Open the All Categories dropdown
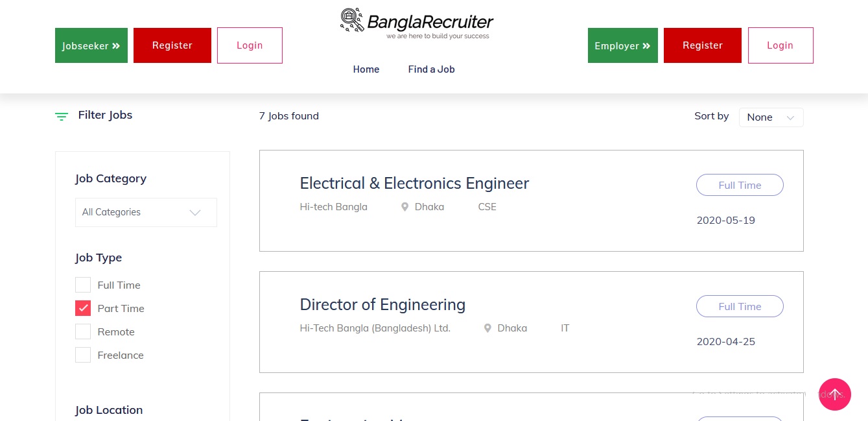The width and height of the screenshot is (868, 421). pyautogui.click(x=146, y=212)
